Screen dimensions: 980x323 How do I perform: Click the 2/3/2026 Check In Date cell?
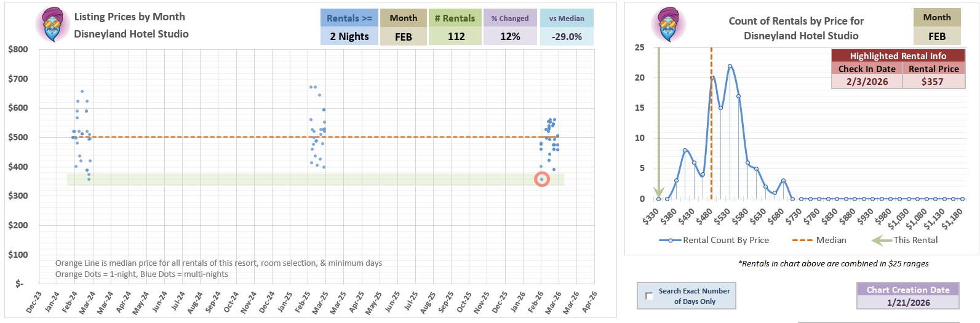click(866, 81)
